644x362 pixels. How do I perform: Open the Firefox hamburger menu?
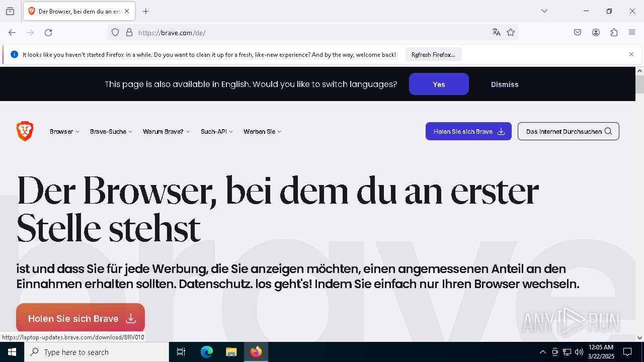tap(632, 33)
